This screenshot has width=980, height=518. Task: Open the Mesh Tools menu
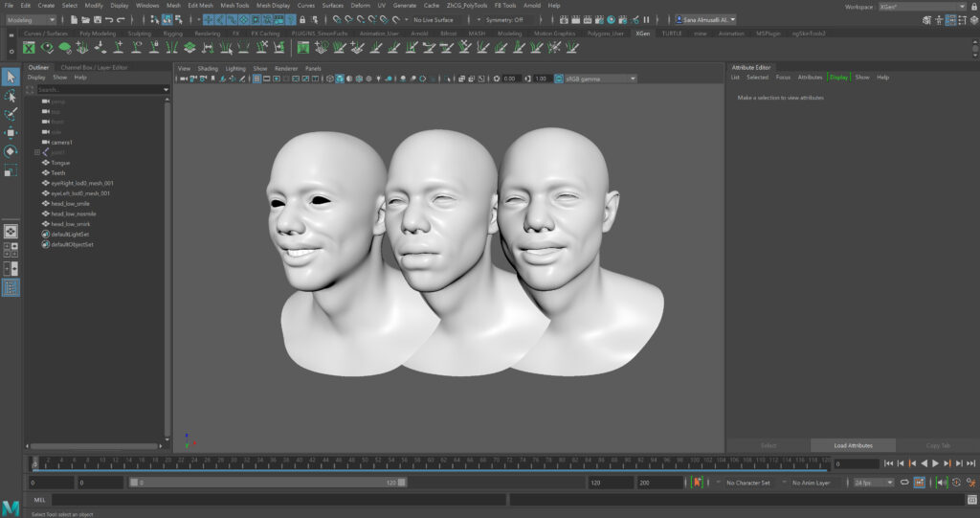click(234, 6)
